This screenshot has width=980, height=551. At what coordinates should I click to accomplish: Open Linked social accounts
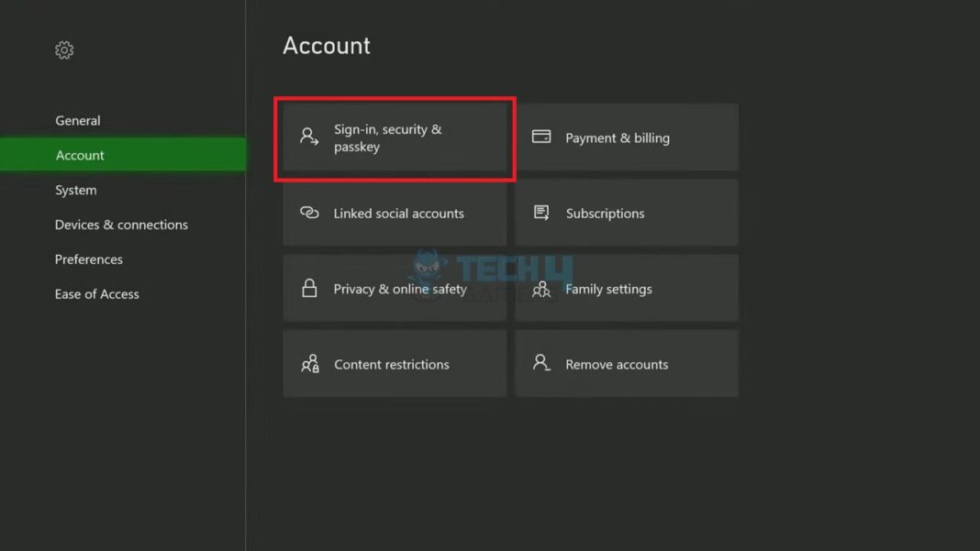point(395,213)
